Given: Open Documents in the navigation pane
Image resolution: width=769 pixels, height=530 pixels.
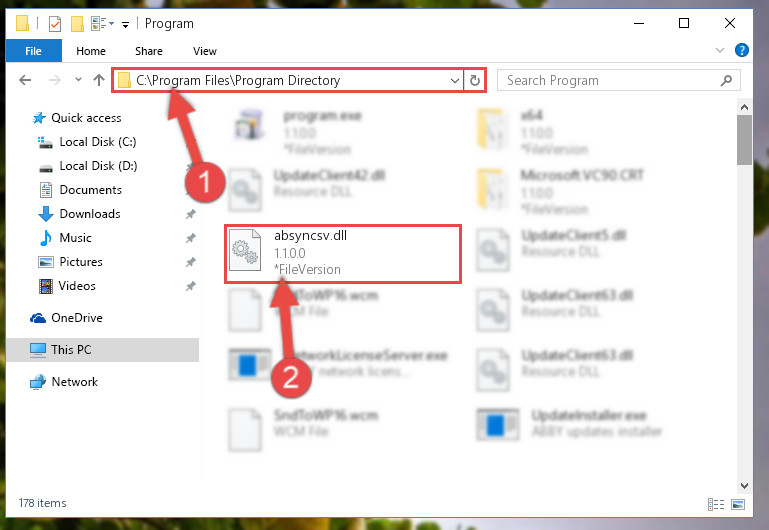Looking at the screenshot, I should pyautogui.click(x=90, y=190).
